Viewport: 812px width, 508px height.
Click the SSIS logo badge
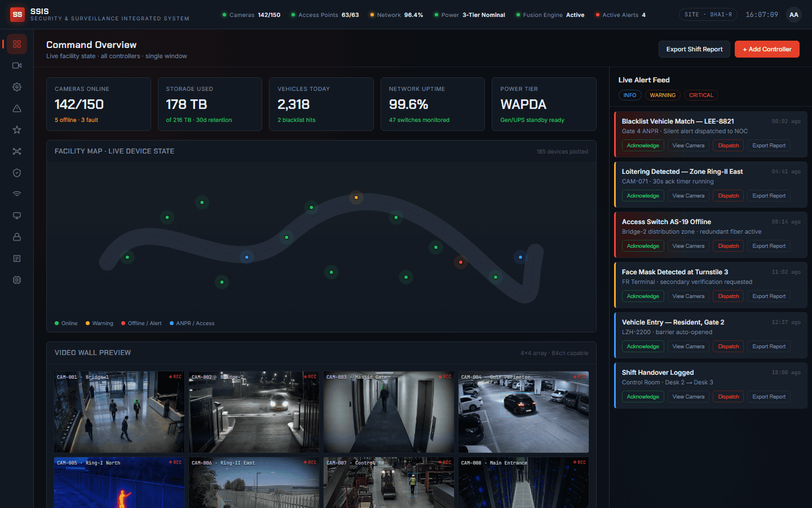click(x=17, y=15)
